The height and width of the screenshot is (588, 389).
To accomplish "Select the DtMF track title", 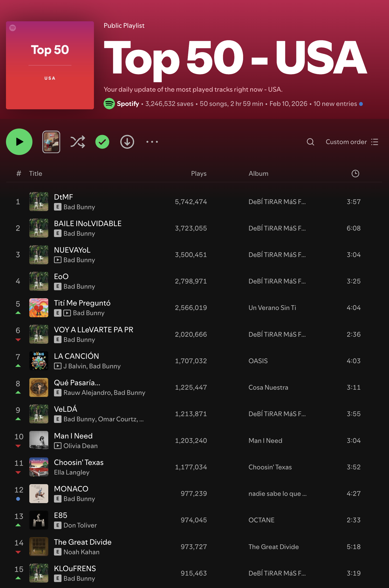I will [63, 197].
